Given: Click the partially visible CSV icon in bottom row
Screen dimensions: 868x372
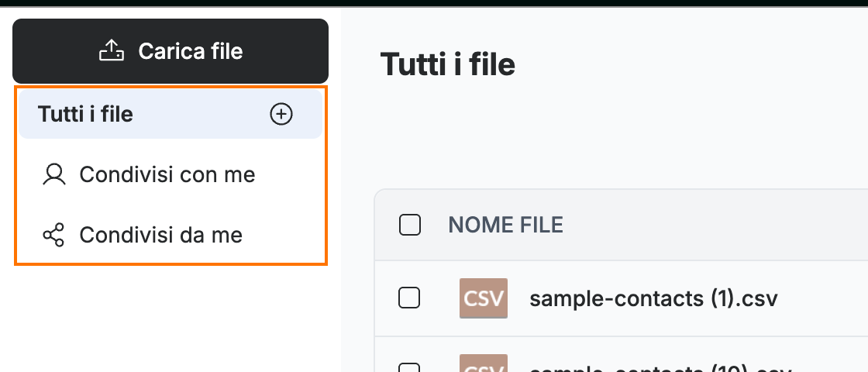Looking at the screenshot, I should point(484,363).
